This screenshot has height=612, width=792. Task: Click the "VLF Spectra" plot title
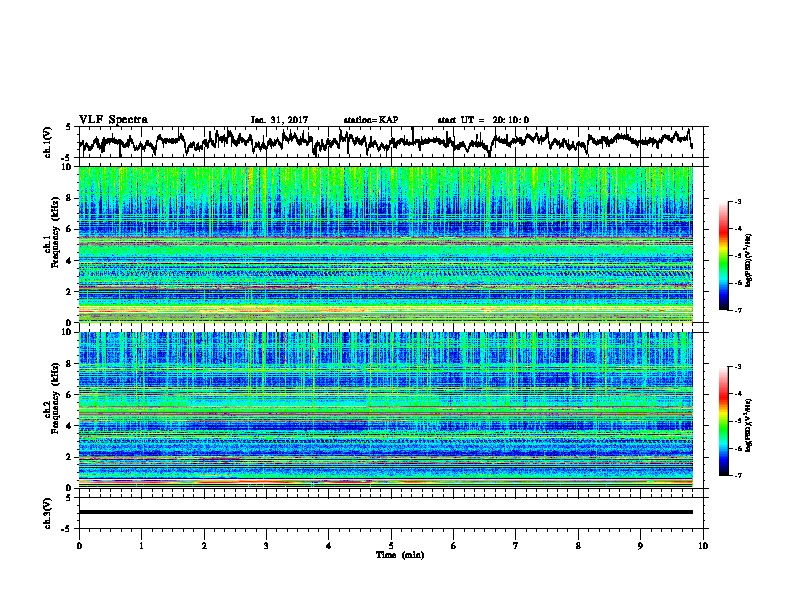tap(113, 120)
